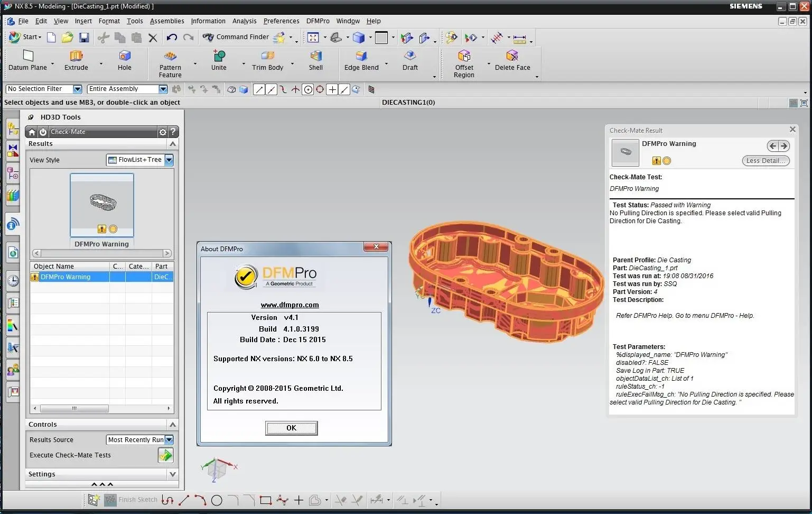Image resolution: width=812 pixels, height=514 pixels.
Task: Open the Command Finder
Action: point(236,37)
